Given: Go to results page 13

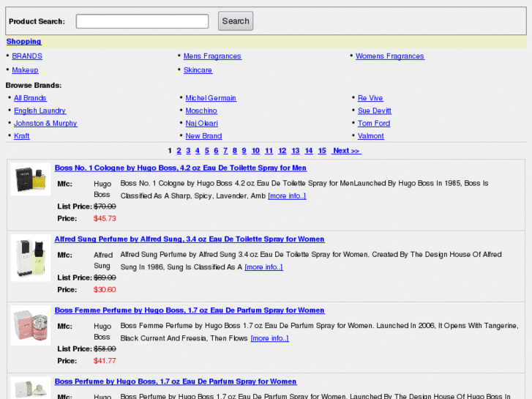Looking at the screenshot, I should pyautogui.click(x=296, y=151).
